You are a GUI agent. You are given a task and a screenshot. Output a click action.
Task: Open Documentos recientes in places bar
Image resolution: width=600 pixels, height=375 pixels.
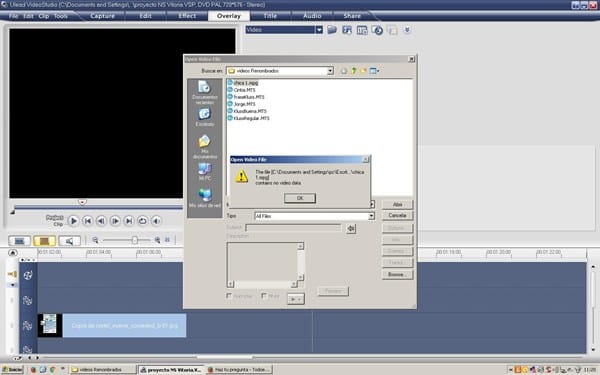click(204, 92)
